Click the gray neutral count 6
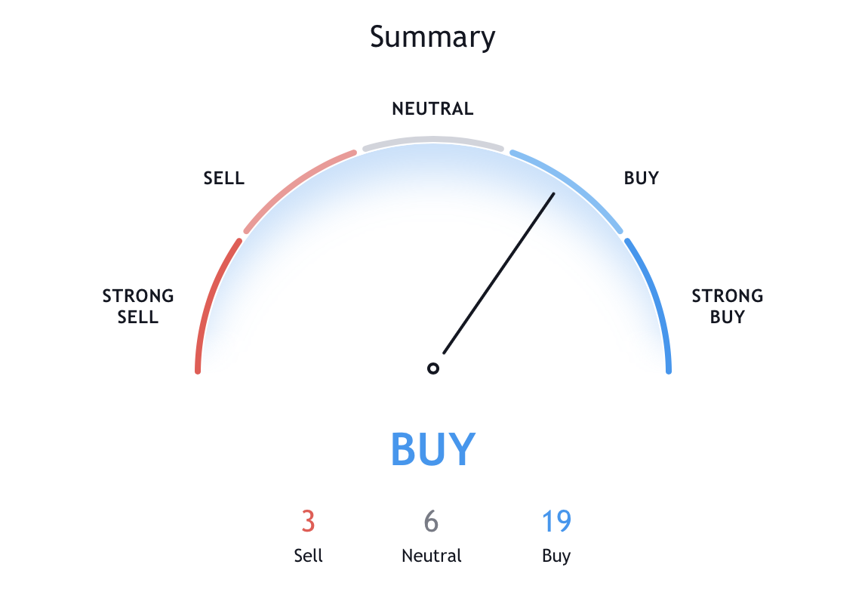The width and height of the screenshot is (868, 589). [x=431, y=522]
